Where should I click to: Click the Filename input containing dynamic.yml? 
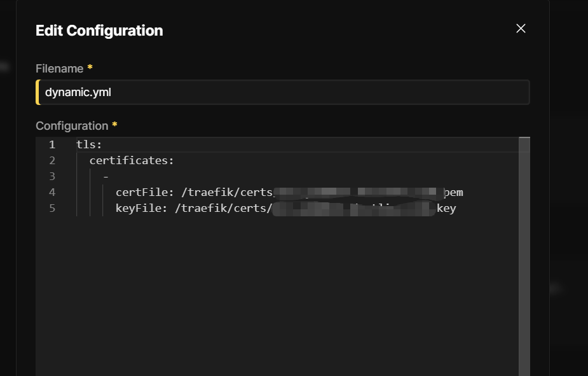(x=283, y=92)
